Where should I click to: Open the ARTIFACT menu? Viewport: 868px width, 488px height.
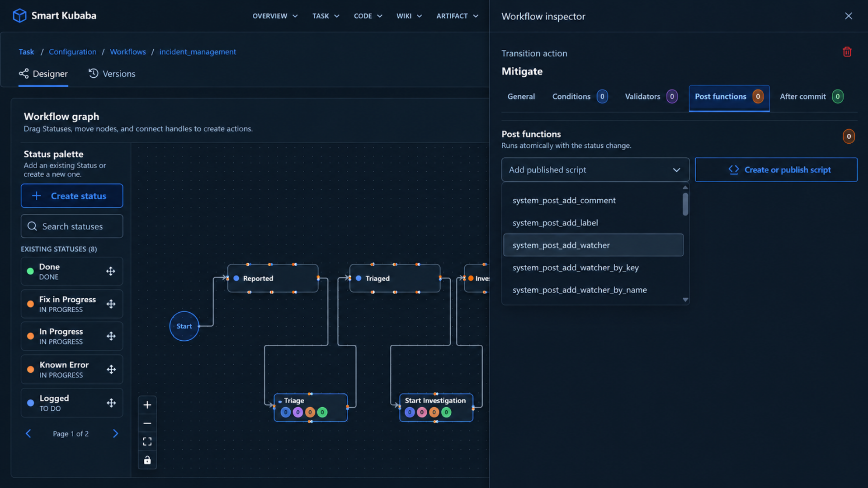457,16
